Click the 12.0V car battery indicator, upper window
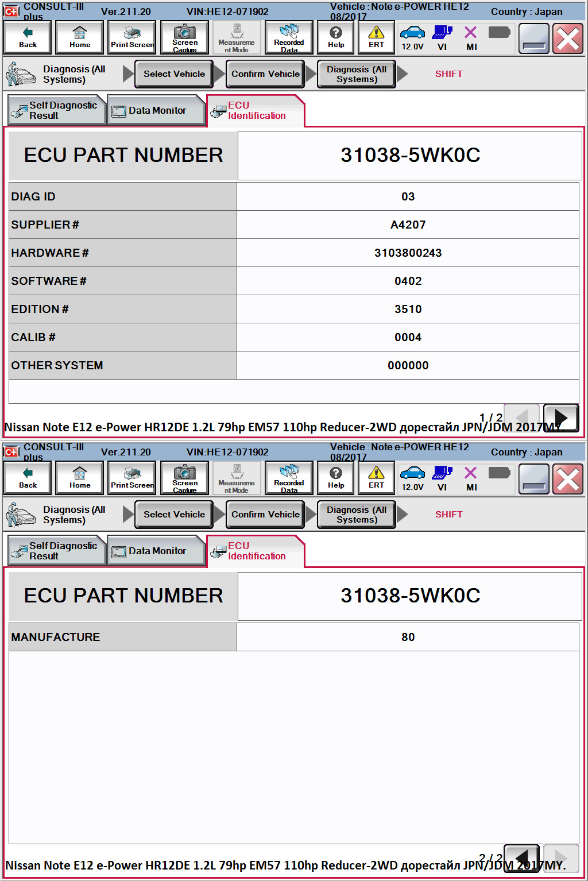Image resolution: width=588 pixels, height=881 pixels. click(412, 38)
